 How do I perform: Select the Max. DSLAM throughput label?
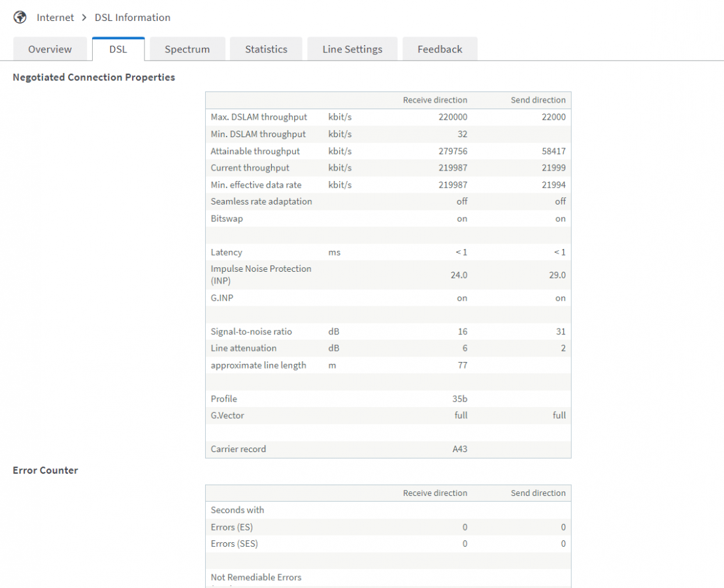click(x=259, y=117)
